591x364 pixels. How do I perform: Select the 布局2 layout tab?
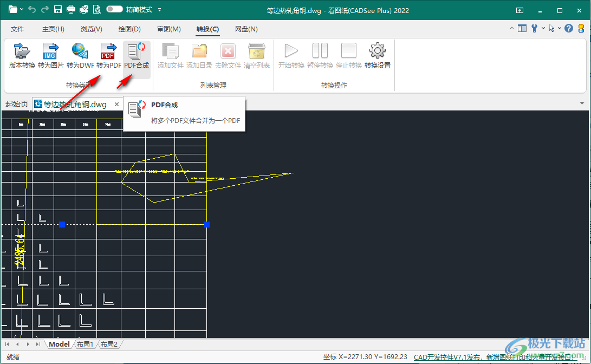[x=109, y=344]
